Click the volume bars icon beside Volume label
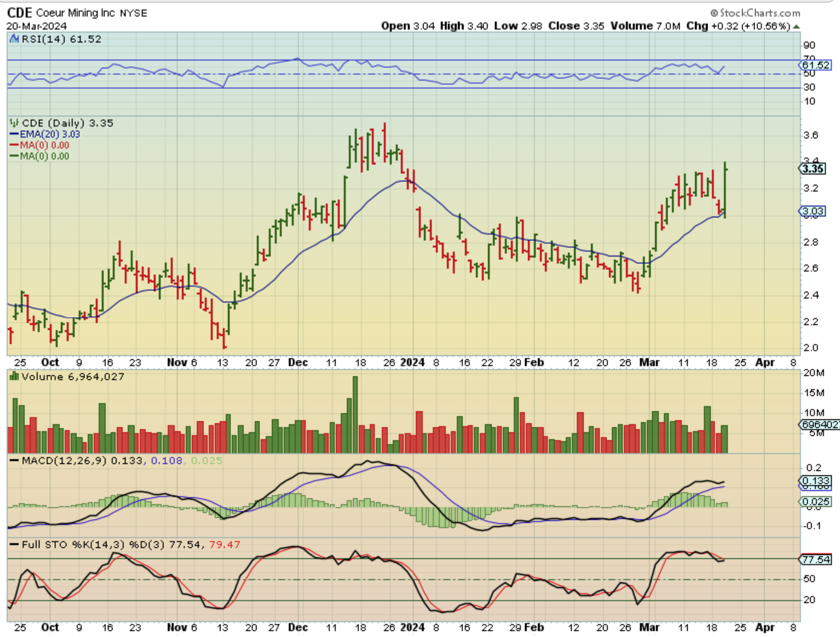This screenshot has height=637, width=840. (x=14, y=377)
